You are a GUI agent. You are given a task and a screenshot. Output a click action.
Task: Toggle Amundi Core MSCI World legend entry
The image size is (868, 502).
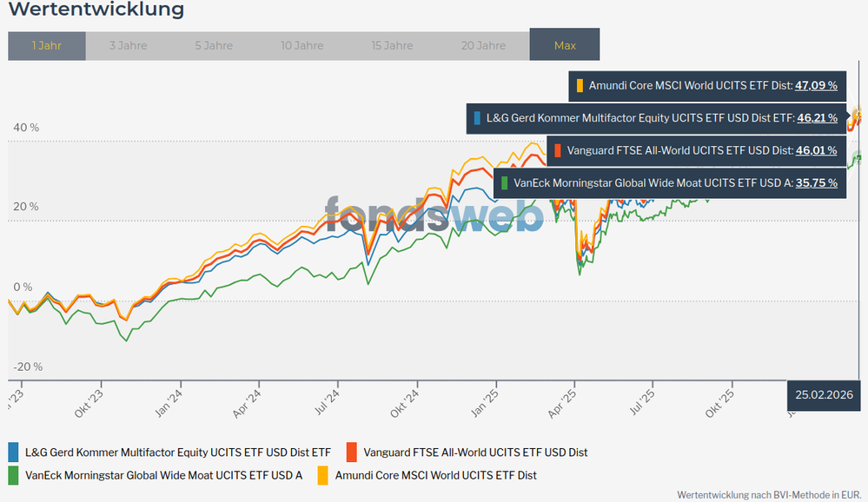pyautogui.click(x=427, y=475)
